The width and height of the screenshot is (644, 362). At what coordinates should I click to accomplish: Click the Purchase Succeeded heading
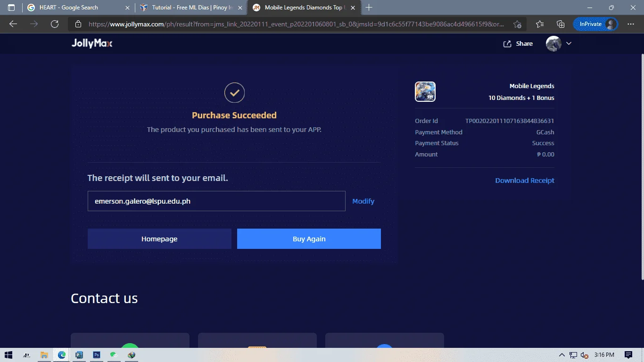(x=234, y=115)
